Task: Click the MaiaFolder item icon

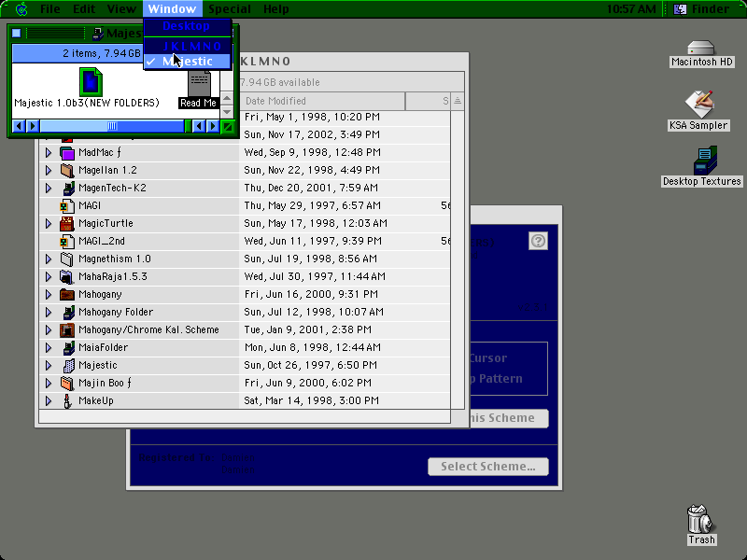Action: 68,347
